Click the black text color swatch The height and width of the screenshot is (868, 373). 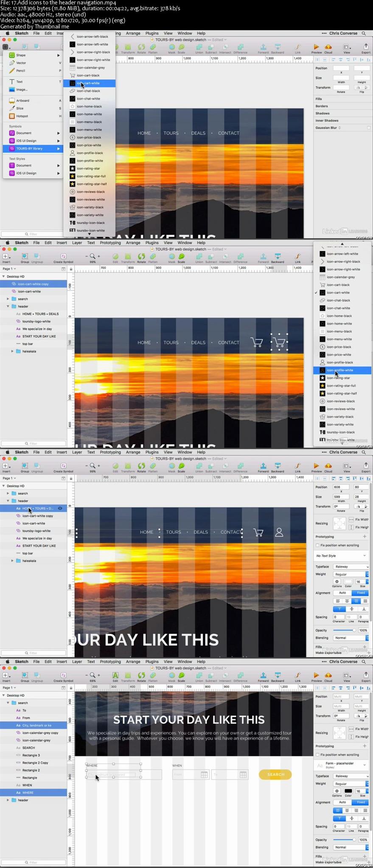tap(348, 791)
